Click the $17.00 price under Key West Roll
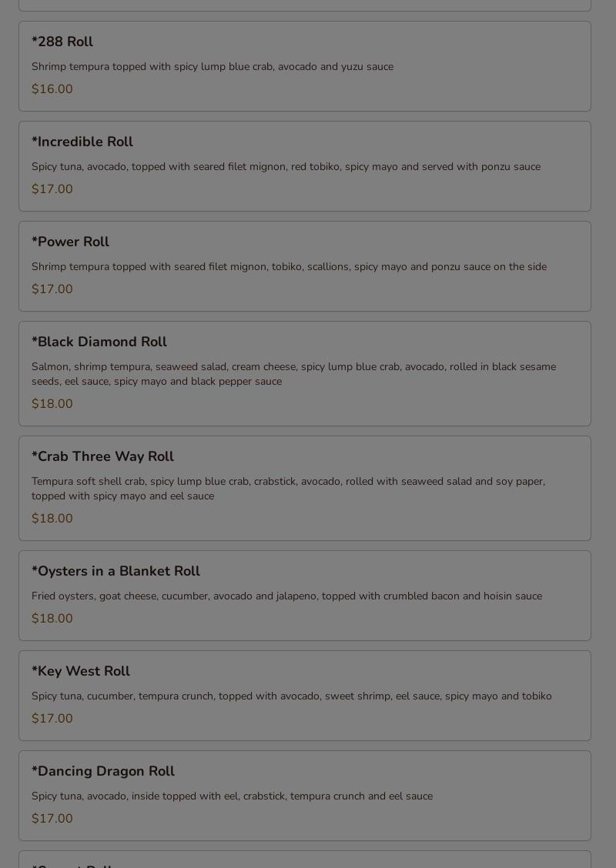 (52, 719)
